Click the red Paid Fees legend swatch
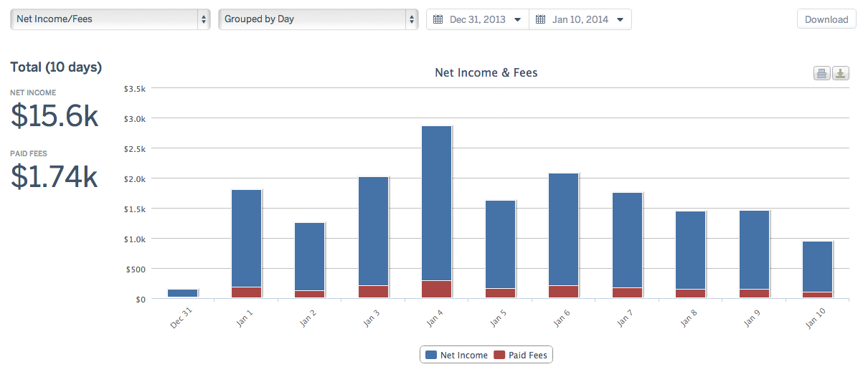The height and width of the screenshot is (377, 868). (x=500, y=355)
